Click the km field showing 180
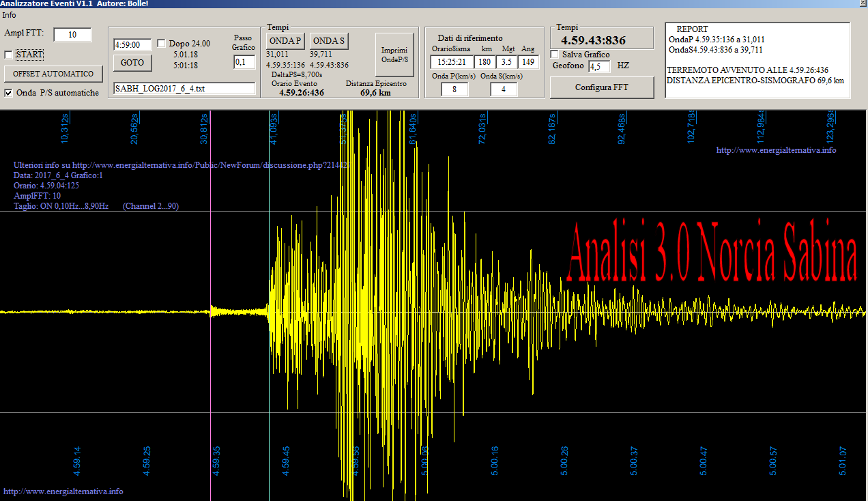Image resolution: width=868 pixels, height=501 pixels. point(485,62)
